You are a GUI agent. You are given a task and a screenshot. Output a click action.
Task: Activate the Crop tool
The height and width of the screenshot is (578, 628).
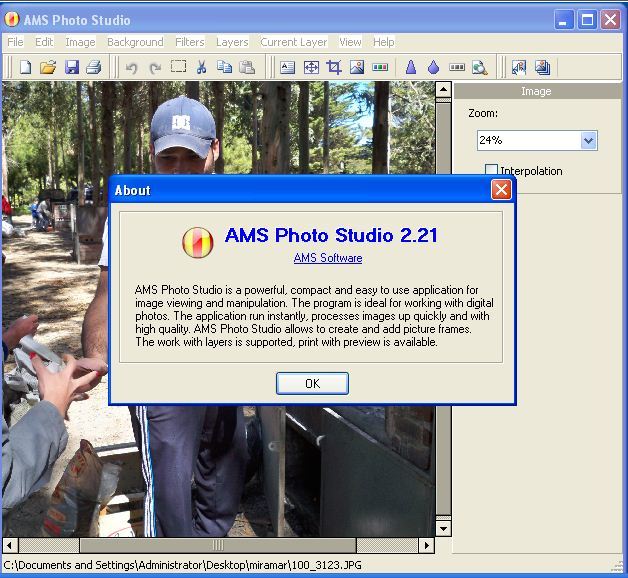(334, 67)
